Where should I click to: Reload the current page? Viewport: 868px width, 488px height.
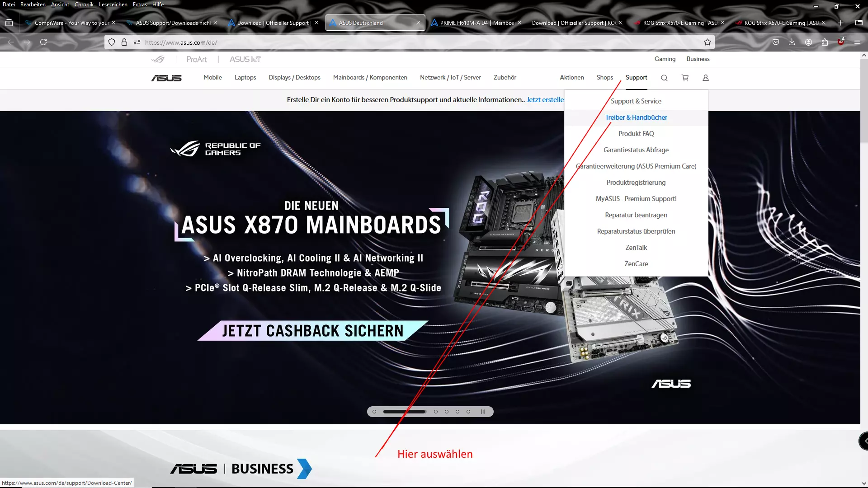[43, 42]
